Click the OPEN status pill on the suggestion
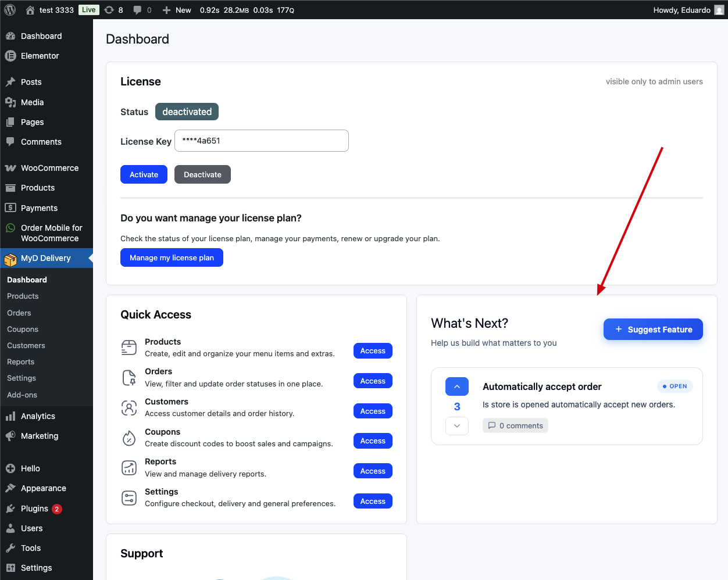 point(675,386)
